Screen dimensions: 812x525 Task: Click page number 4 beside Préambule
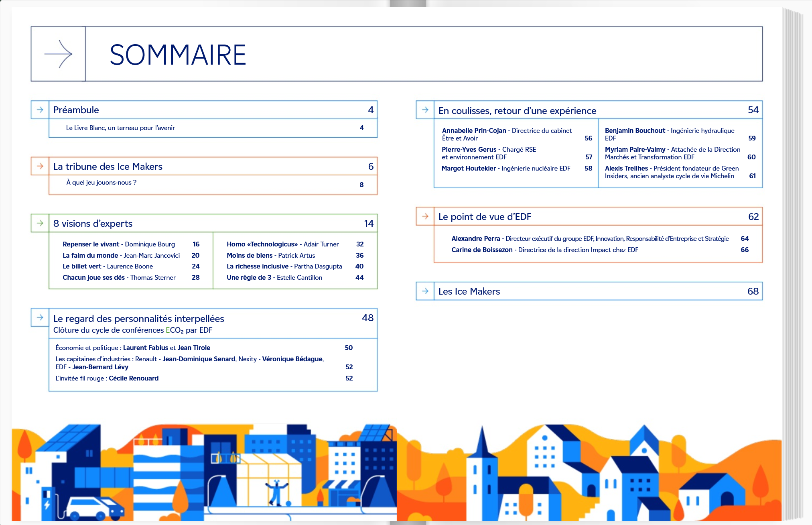pos(371,110)
